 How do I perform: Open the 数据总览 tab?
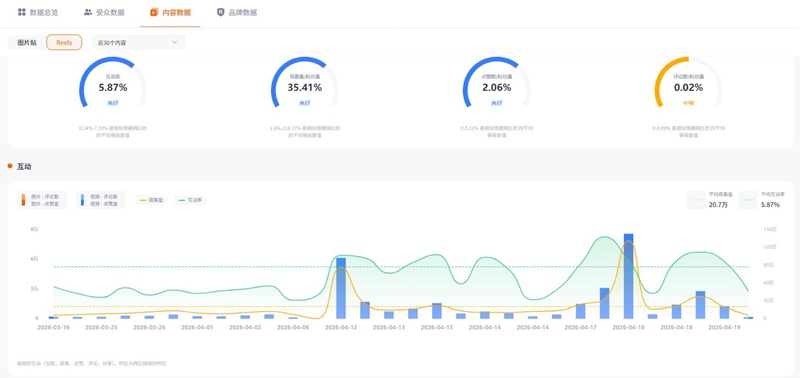point(38,12)
